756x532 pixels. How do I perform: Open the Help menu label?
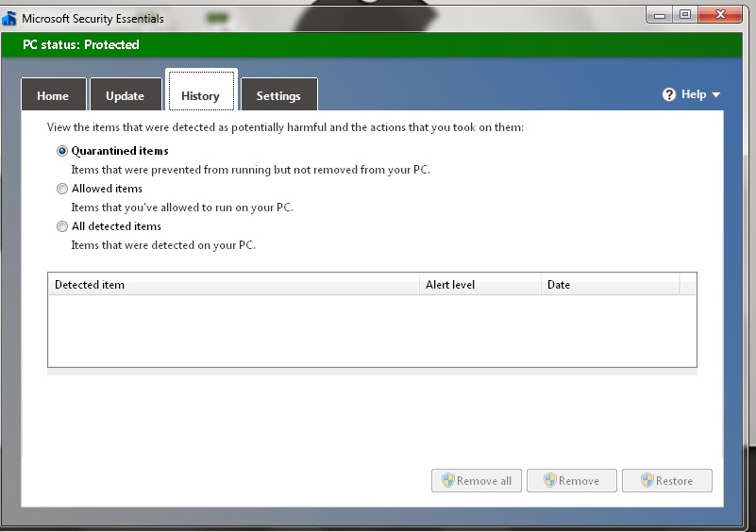694,94
